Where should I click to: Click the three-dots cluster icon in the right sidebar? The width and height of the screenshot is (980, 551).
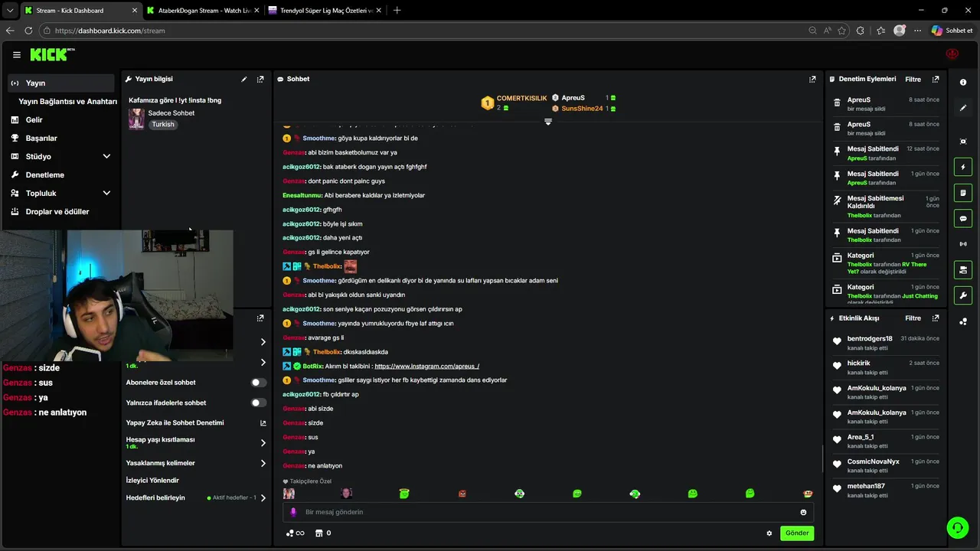[963, 321]
